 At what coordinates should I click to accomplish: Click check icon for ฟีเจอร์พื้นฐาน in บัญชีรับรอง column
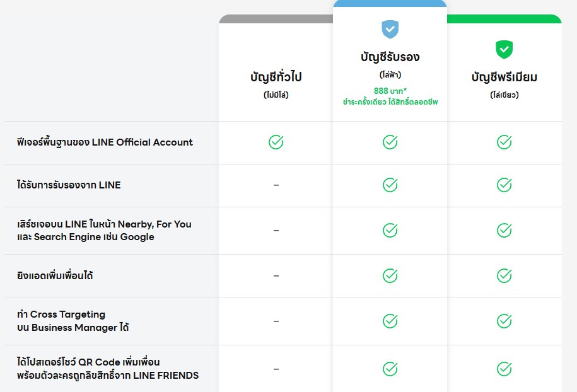click(390, 142)
